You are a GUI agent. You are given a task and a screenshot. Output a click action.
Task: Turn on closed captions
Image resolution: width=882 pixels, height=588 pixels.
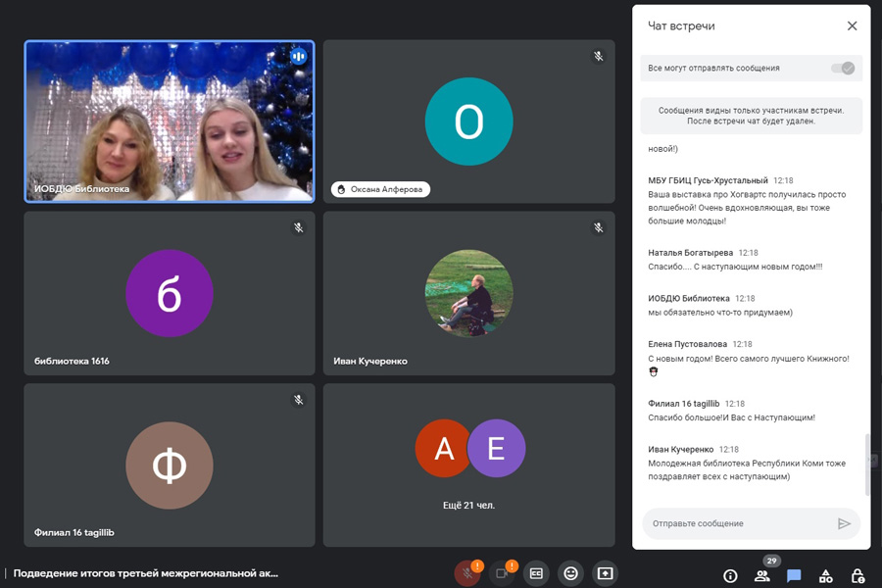536,573
